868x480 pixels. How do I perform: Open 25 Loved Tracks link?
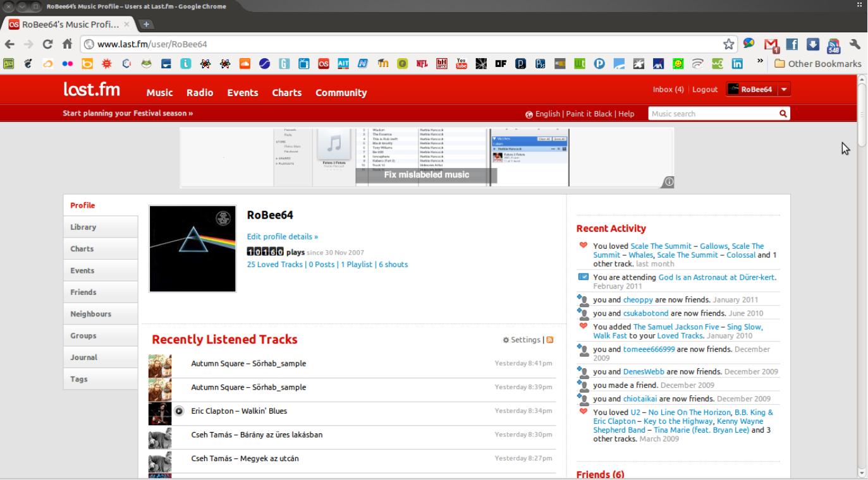[x=275, y=265]
